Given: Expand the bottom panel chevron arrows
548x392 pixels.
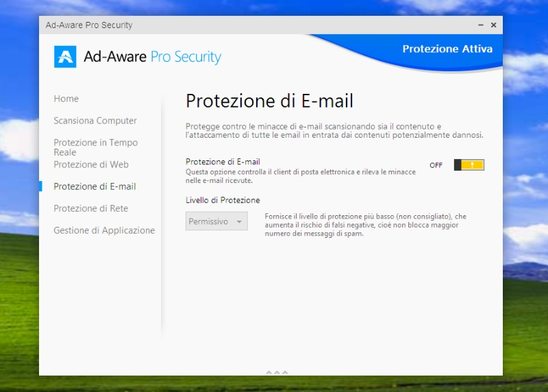Looking at the screenshot, I should click(x=277, y=373).
